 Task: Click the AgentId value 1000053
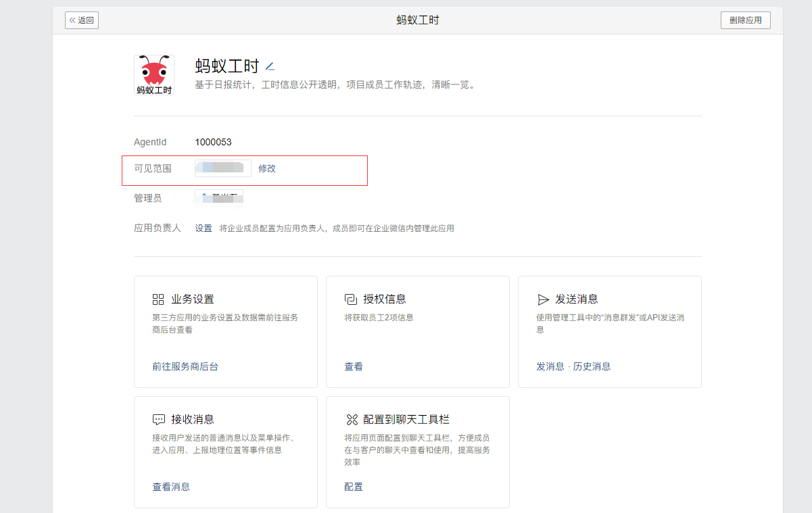coord(213,142)
